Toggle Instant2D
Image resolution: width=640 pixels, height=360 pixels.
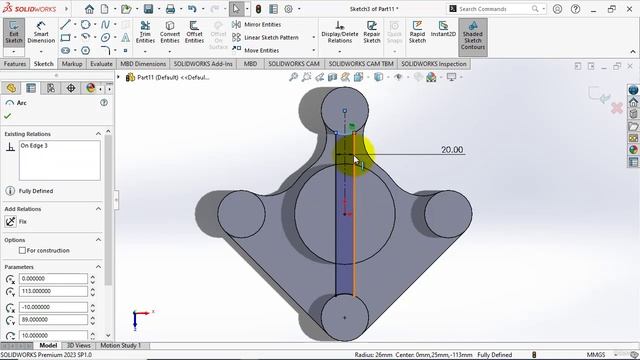[x=443, y=29]
